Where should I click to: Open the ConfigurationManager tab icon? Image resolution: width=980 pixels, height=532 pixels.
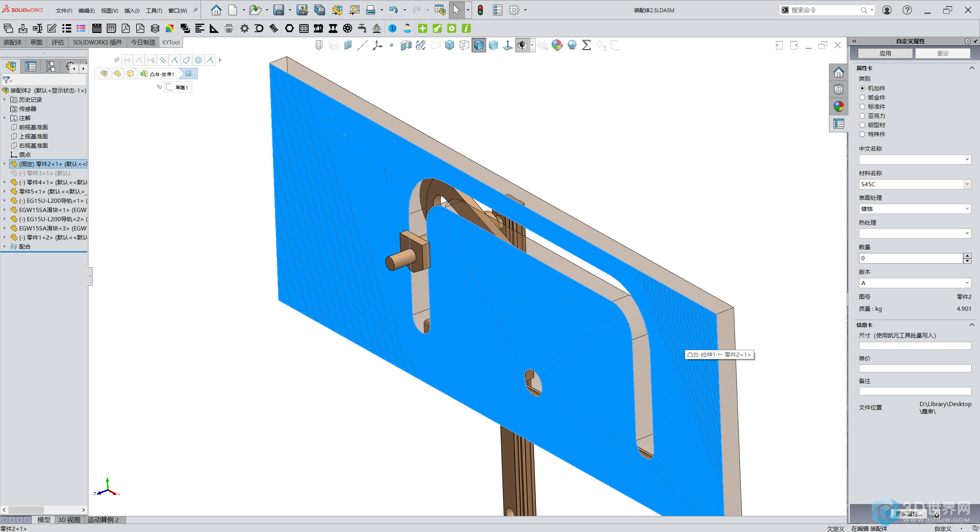(51, 67)
